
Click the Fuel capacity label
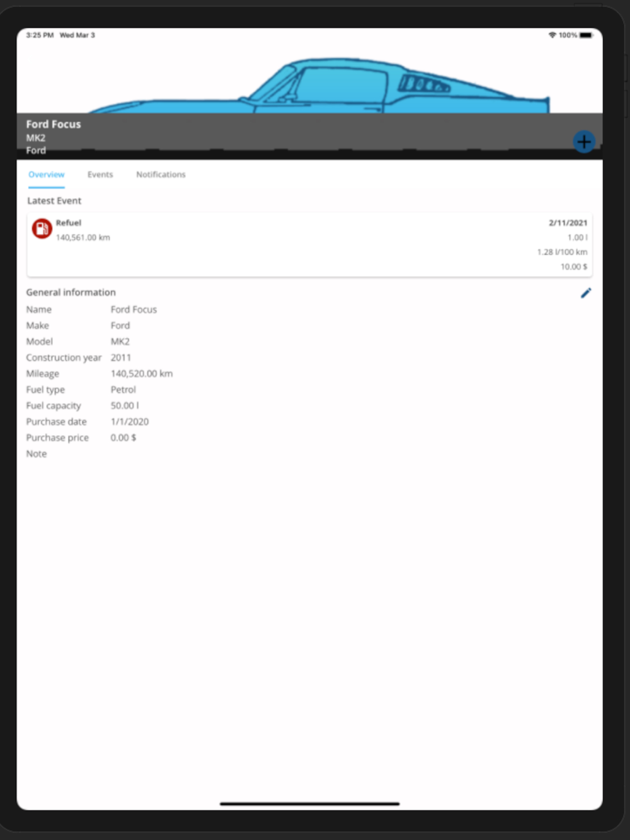(x=54, y=406)
